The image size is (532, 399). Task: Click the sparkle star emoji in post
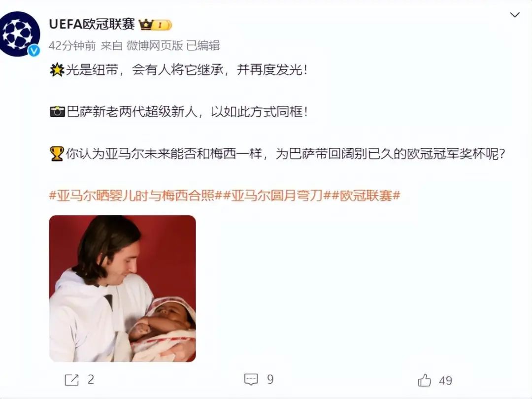(57, 70)
